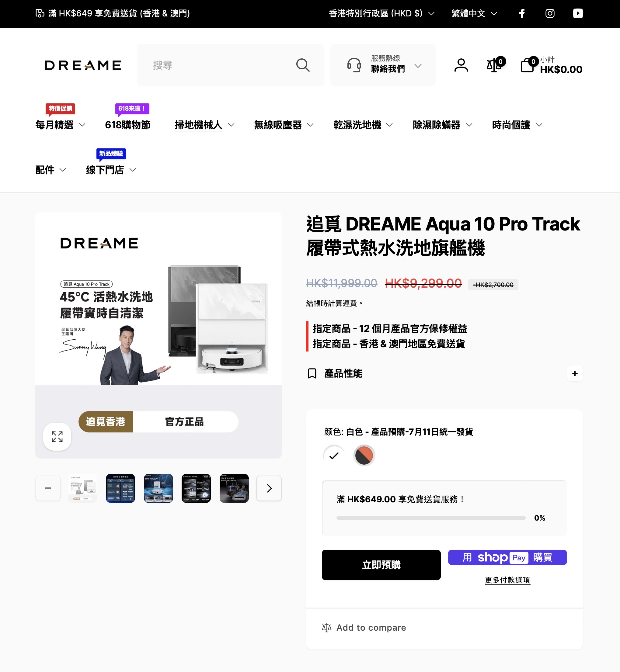Expand the 時尚個護 menu
Viewport: 620px width, 672px height.
[517, 125]
